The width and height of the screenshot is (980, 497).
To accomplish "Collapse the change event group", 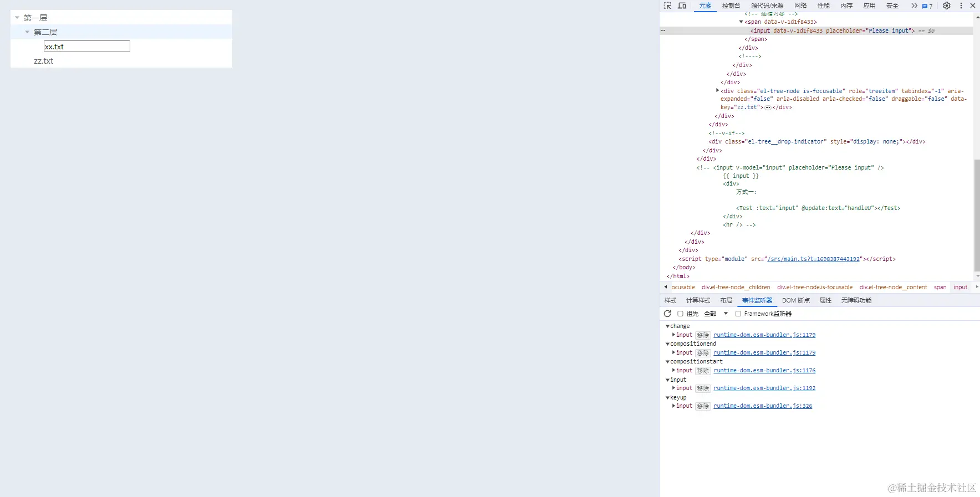I will click(667, 326).
